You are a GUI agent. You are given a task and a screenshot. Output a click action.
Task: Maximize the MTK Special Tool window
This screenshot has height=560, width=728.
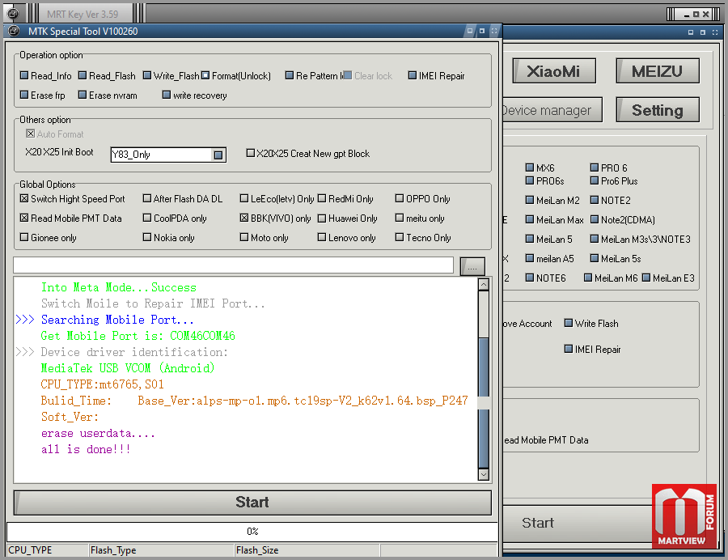tap(482, 31)
